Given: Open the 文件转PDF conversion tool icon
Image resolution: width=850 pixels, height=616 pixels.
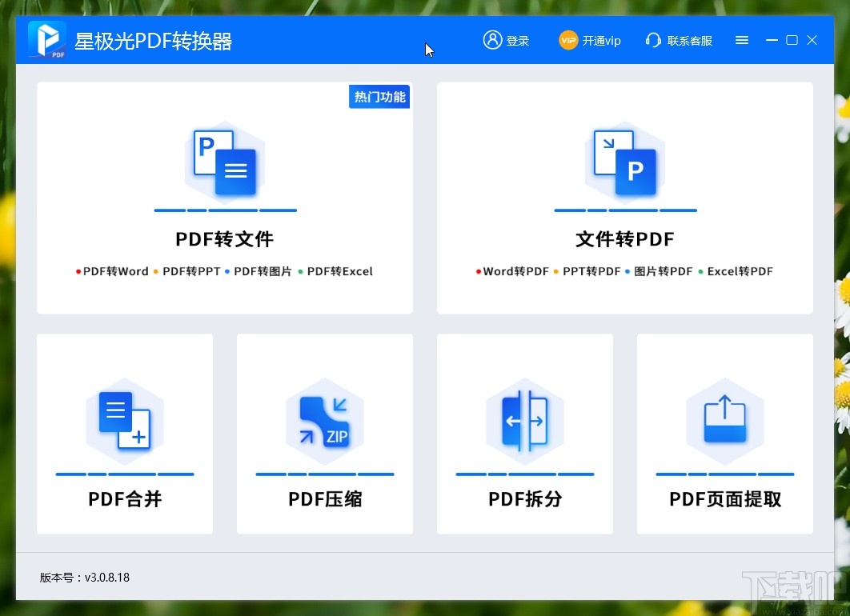Looking at the screenshot, I should click(x=625, y=162).
